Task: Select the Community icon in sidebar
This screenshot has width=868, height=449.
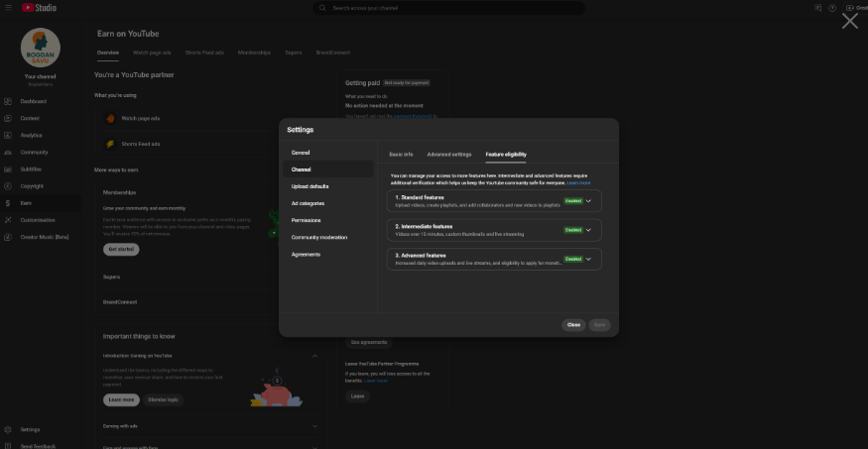Action: coord(8,152)
